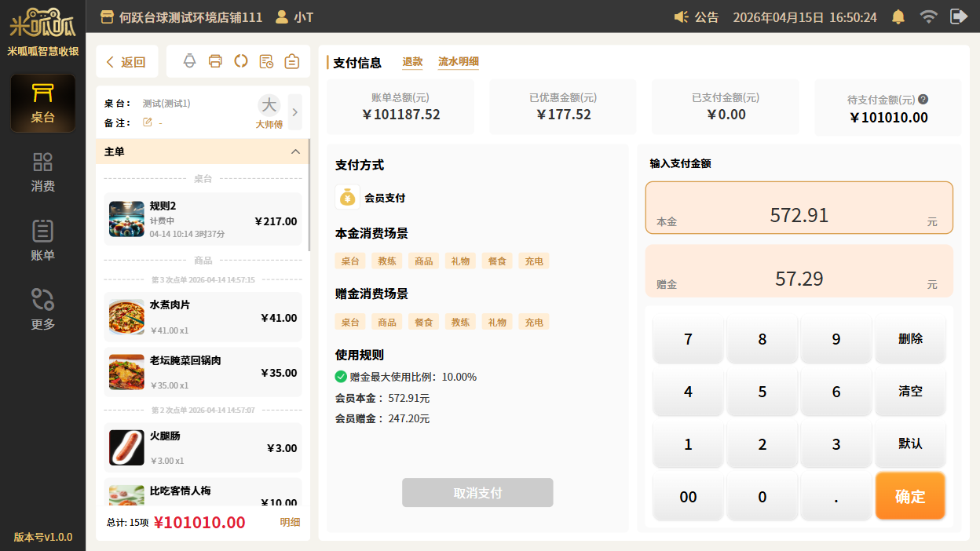
Task: Go back using the 返回 button
Action: click(x=126, y=62)
